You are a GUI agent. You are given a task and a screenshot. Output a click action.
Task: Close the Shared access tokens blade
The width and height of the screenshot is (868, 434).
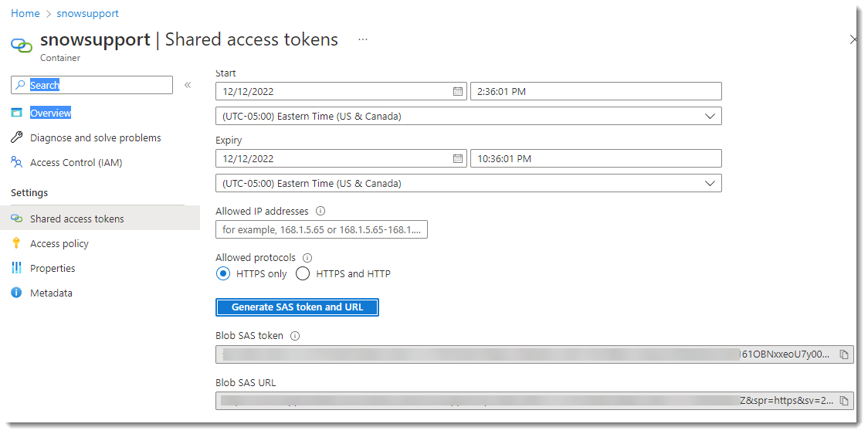(x=853, y=39)
